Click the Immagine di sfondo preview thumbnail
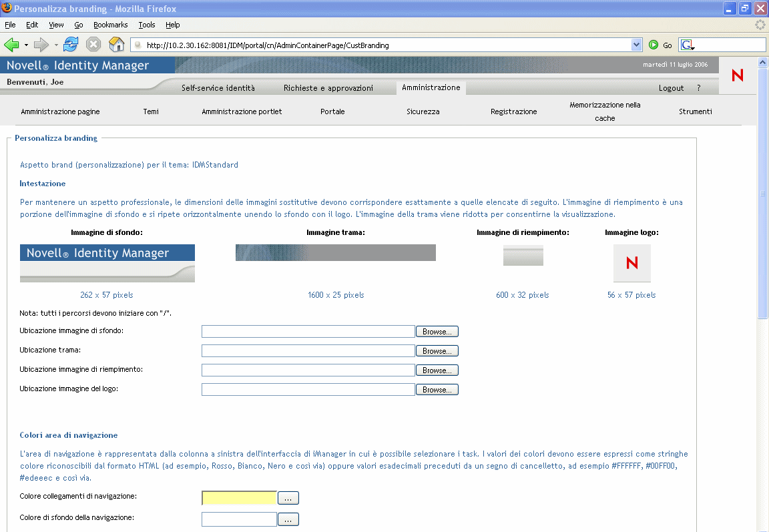 point(107,263)
